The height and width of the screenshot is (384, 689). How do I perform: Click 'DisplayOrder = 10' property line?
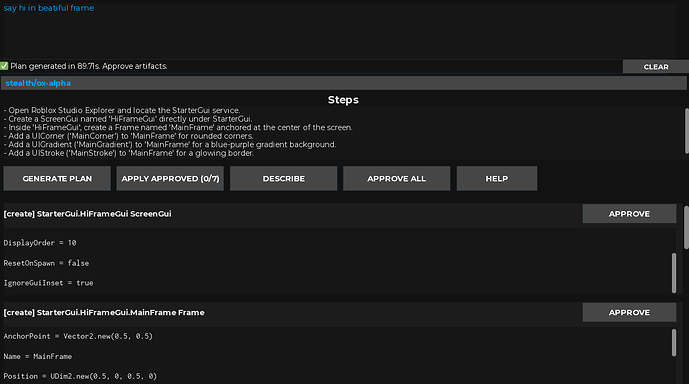40,243
